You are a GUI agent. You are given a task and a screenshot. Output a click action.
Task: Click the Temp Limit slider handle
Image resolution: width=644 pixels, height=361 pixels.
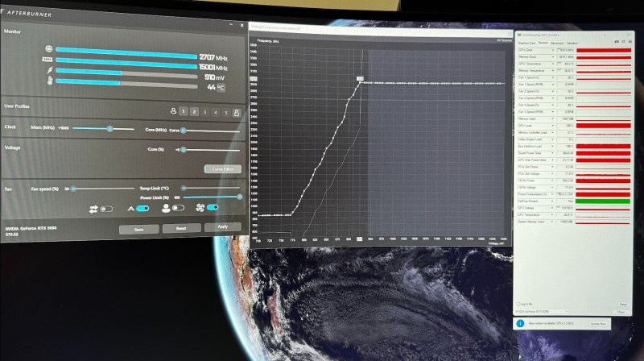click(x=184, y=188)
